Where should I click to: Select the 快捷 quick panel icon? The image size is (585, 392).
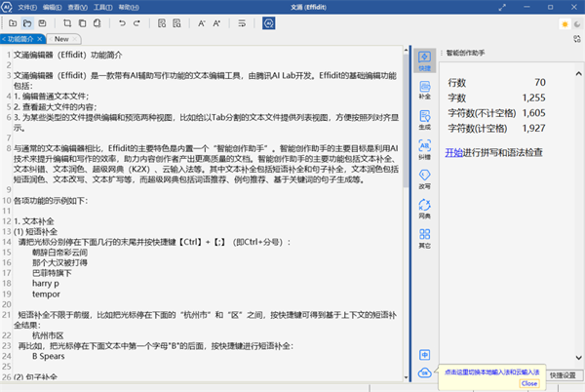click(x=424, y=61)
